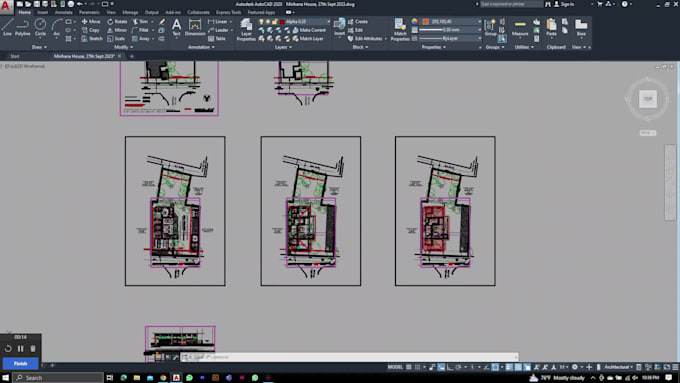Select the Polyline tool
The image size is (680, 383).
[x=23, y=27]
